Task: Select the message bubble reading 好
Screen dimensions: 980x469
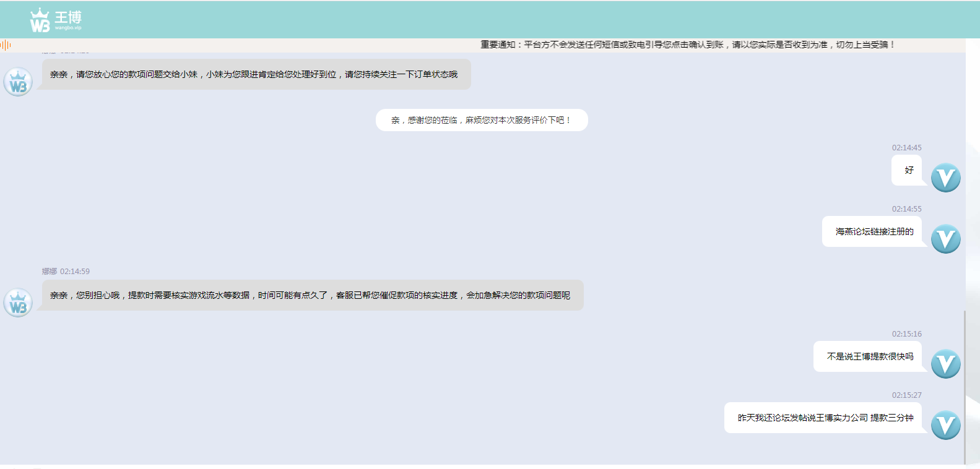Action: pyautogui.click(x=908, y=170)
